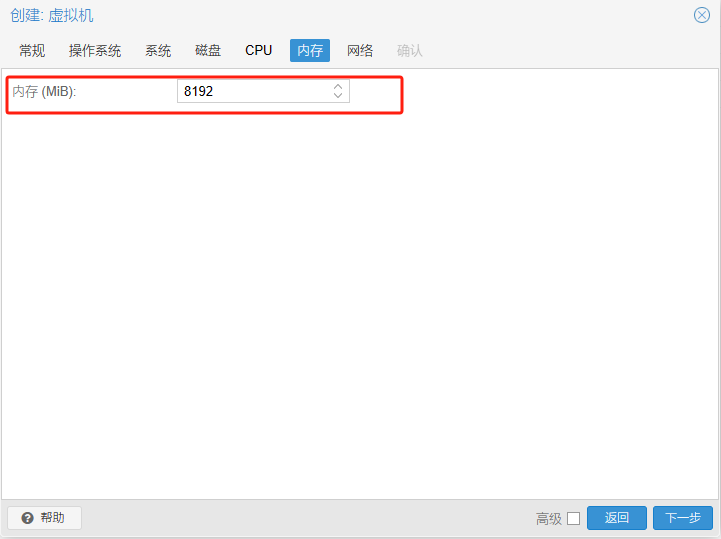Increase memory with the up spinner arrow

coord(338,86)
